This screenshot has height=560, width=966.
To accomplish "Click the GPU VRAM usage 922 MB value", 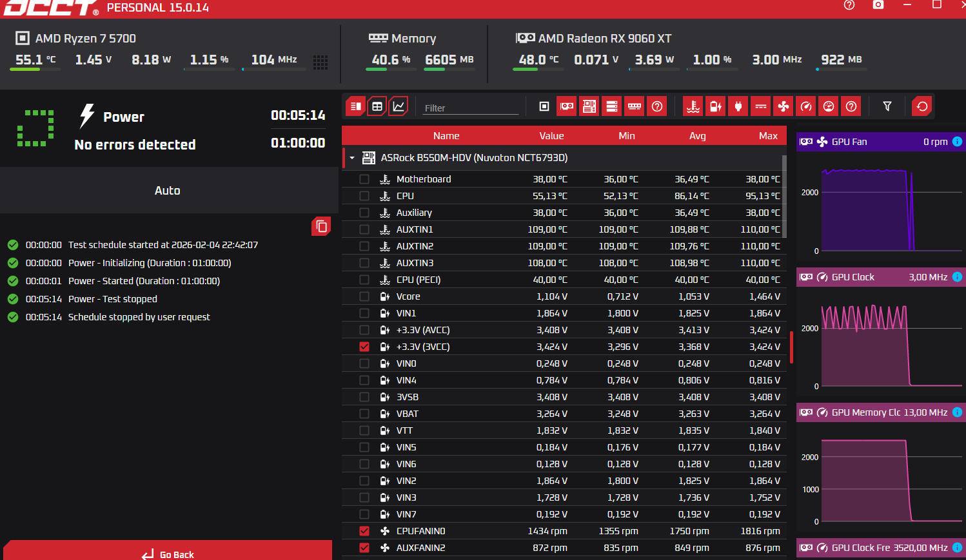I will pos(842,60).
